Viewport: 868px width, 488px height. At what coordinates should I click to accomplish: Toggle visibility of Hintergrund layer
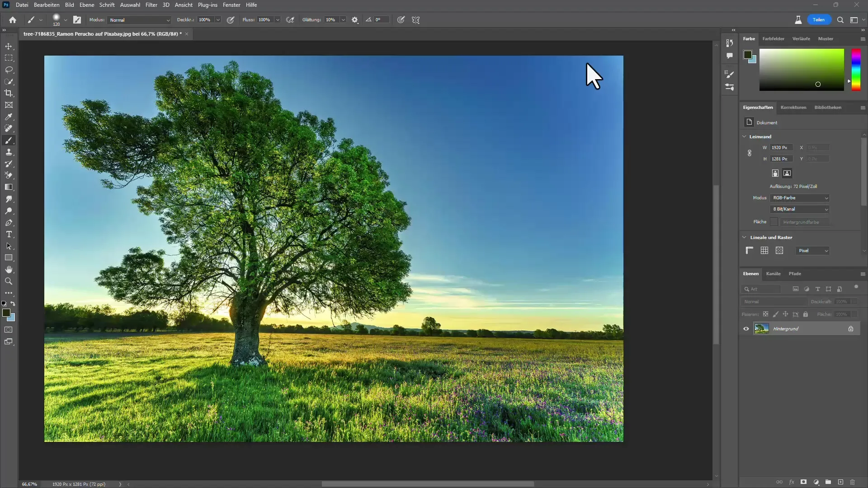(746, 328)
